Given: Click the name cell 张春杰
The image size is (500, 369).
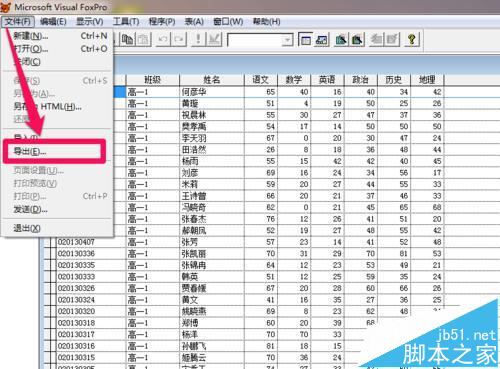Looking at the screenshot, I should [x=212, y=219].
